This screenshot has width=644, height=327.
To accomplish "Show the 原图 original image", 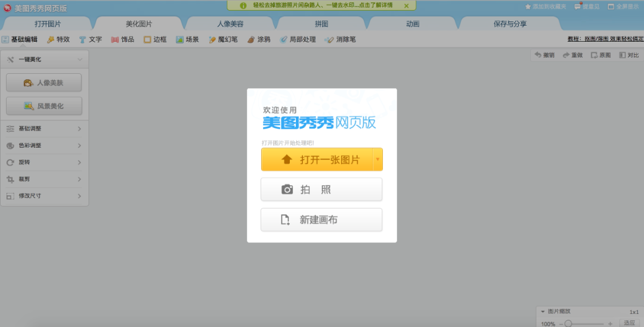I will point(601,55).
